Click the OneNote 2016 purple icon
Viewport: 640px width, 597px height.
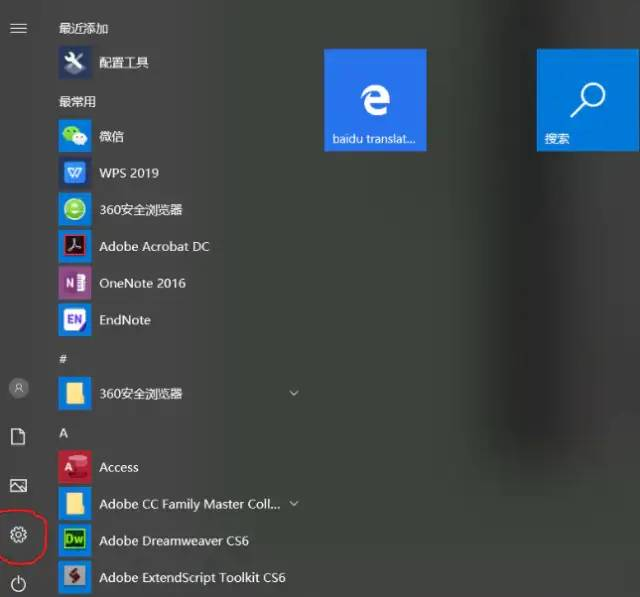[75, 283]
